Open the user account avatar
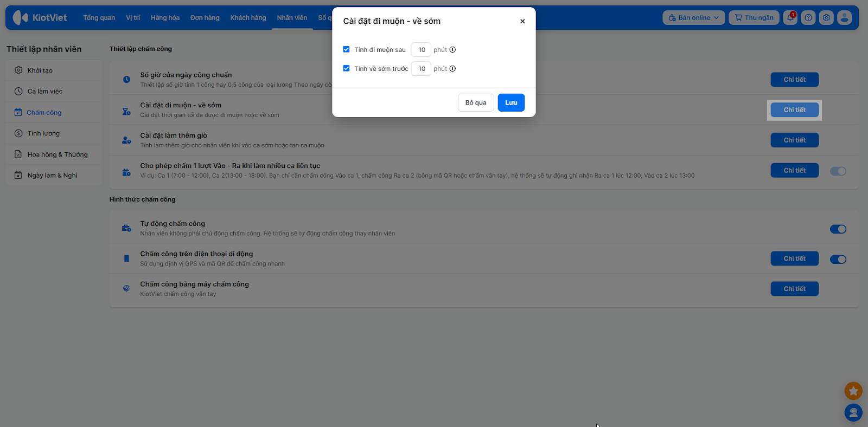Image resolution: width=868 pixels, height=427 pixels. pos(844,18)
